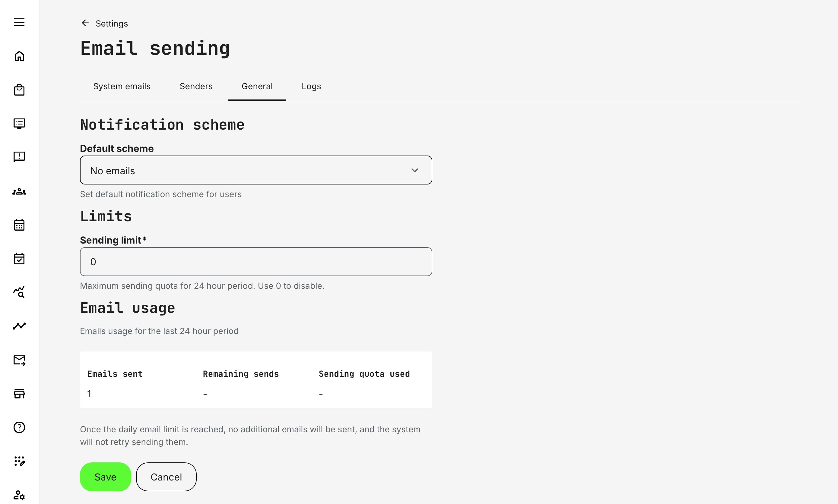Click the Save button

pyautogui.click(x=105, y=477)
